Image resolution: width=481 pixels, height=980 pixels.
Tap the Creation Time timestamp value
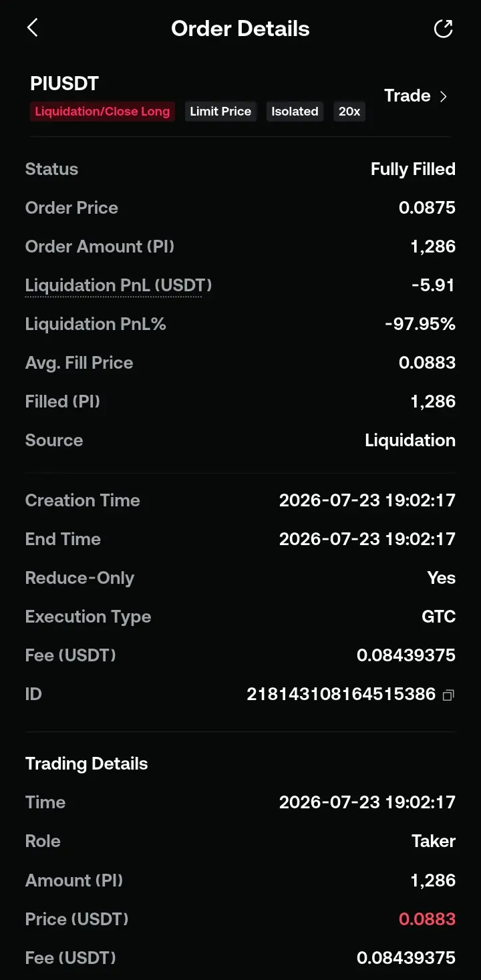click(x=367, y=500)
